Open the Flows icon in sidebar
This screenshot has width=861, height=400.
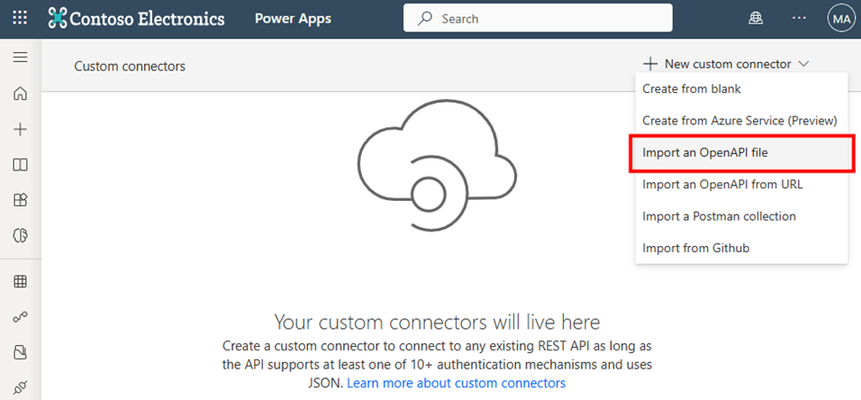point(20,317)
